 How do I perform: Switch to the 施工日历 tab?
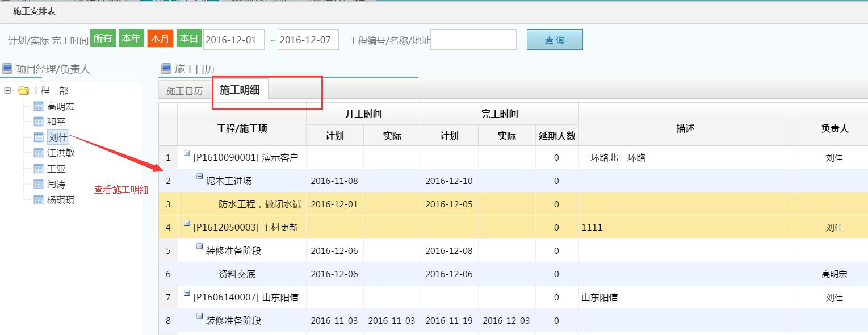pos(184,90)
